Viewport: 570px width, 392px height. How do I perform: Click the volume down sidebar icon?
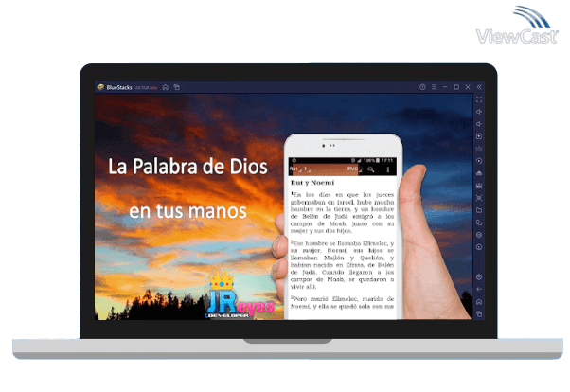point(479,124)
